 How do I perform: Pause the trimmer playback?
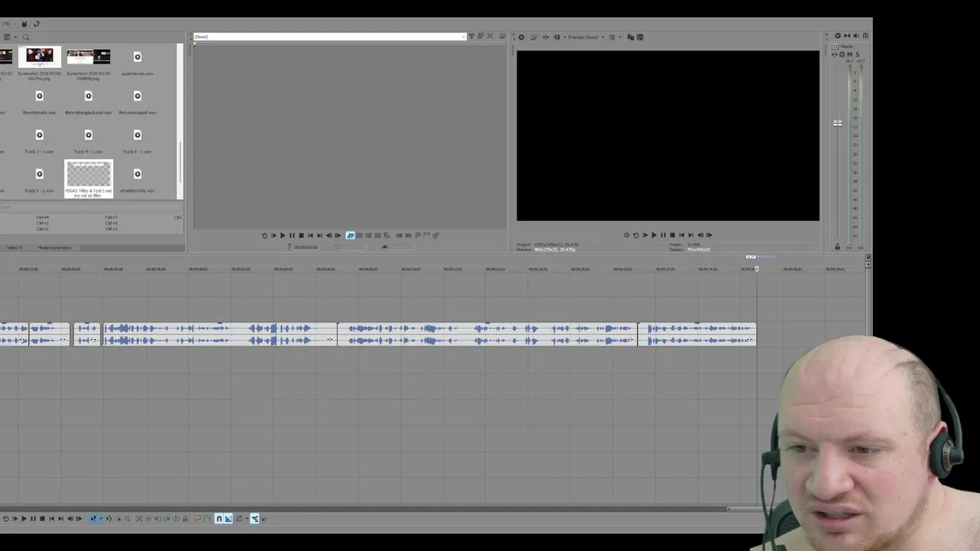pos(292,235)
